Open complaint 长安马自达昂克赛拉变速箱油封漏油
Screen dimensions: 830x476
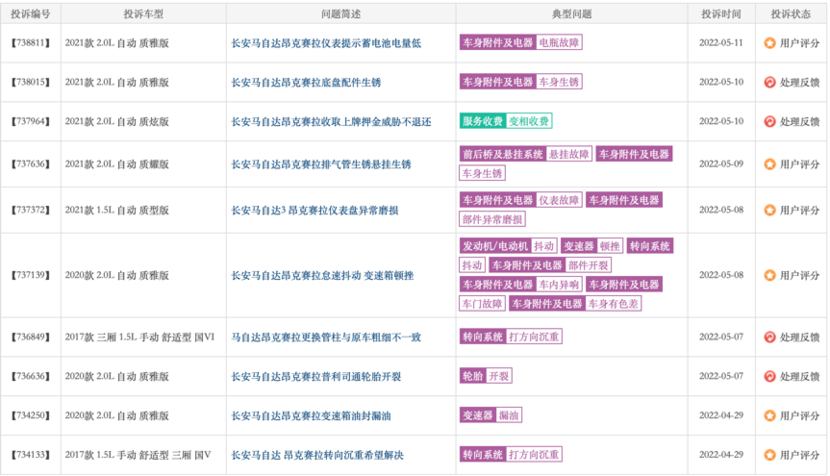tap(311, 416)
